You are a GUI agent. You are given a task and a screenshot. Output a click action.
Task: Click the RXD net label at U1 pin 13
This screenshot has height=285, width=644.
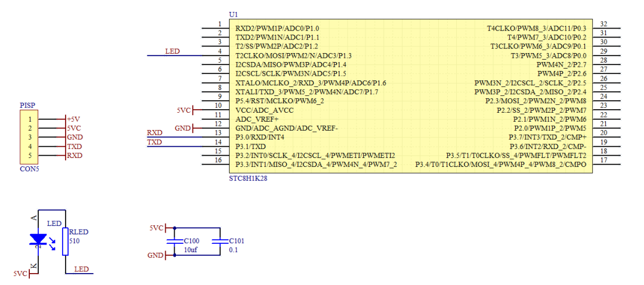pos(155,132)
